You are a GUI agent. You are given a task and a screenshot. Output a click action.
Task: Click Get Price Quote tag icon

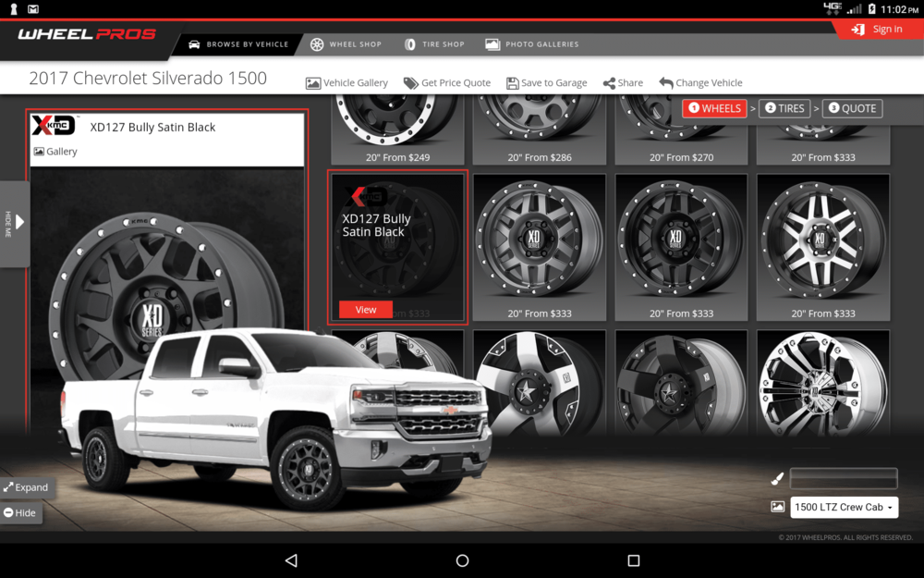pos(411,83)
